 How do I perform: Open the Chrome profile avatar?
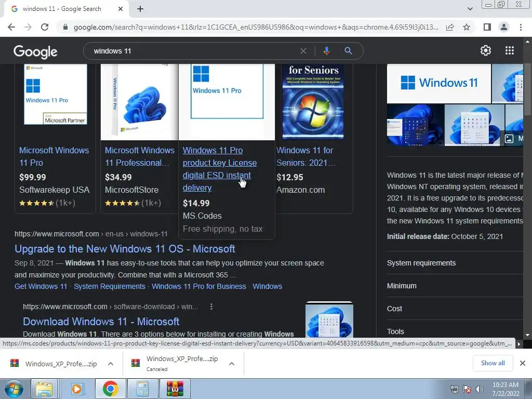point(504,27)
